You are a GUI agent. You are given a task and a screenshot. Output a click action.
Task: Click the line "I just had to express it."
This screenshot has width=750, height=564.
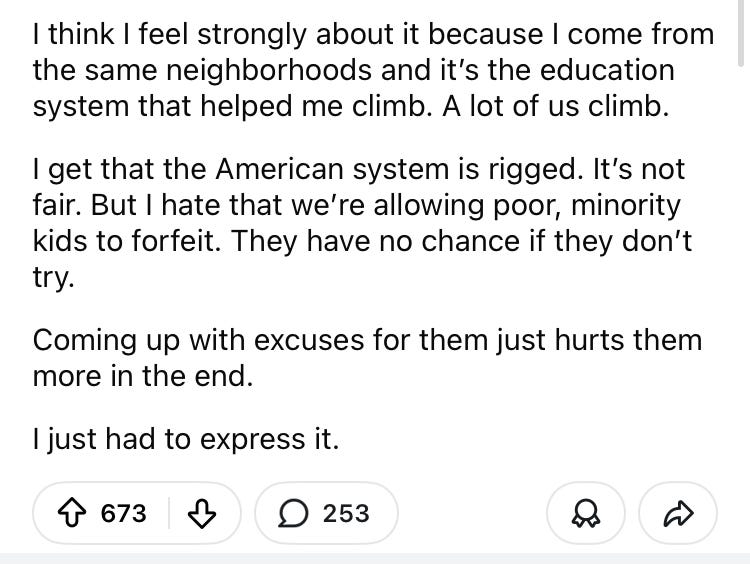[x=186, y=440]
